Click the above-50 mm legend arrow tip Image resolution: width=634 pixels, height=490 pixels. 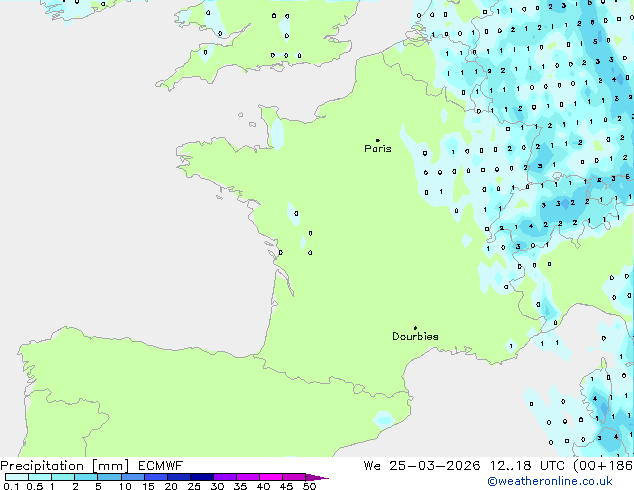317,477
